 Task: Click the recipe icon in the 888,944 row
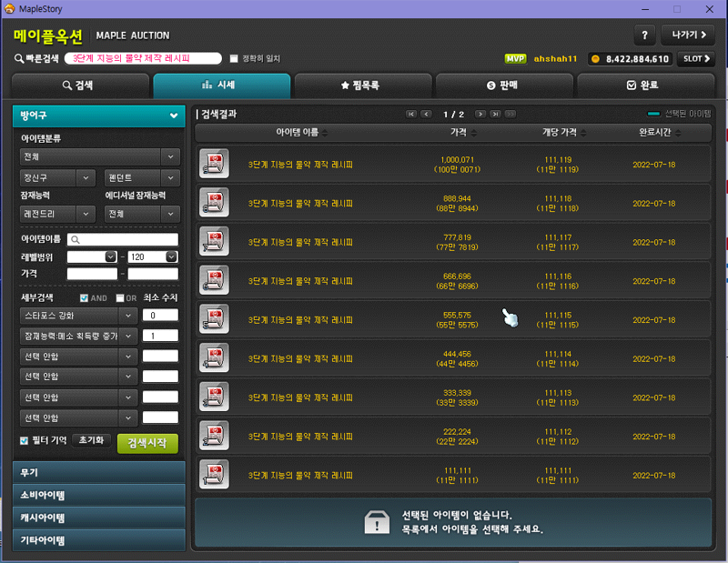pyautogui.click(x=214, y=203)
